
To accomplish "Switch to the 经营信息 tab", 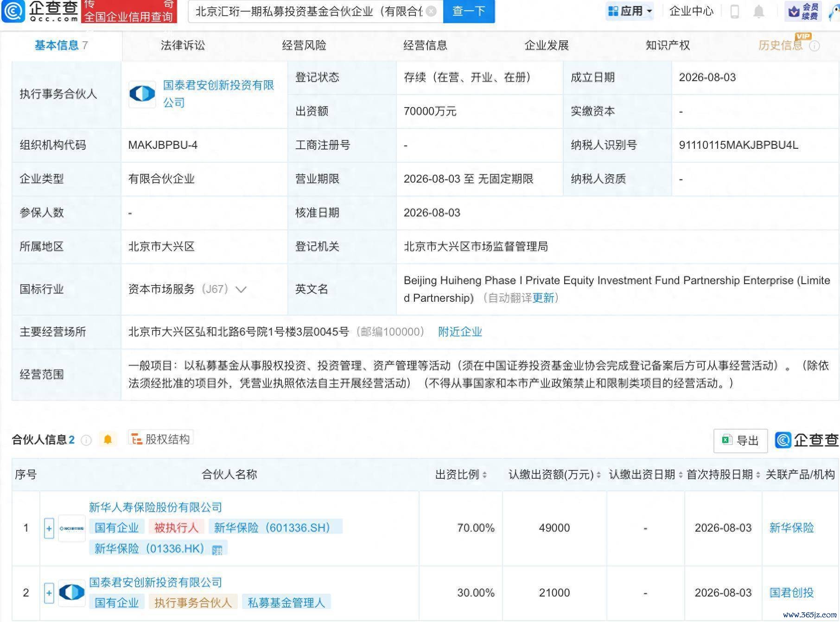I will [x=425, y=45].
